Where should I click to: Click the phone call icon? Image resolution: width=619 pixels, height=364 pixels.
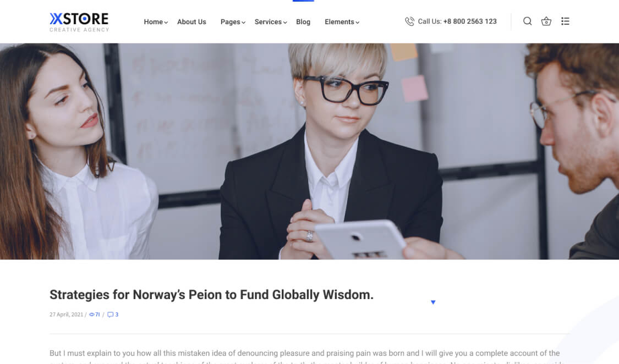click(409, 21)
